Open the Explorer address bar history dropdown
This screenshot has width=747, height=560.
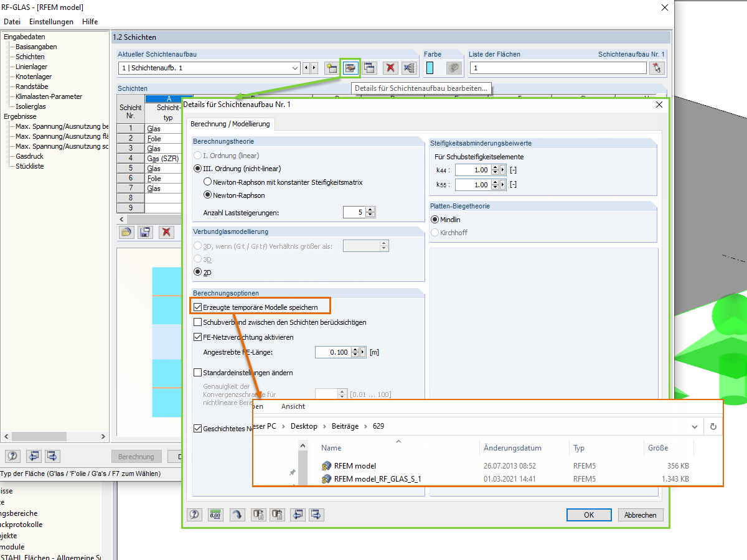695,426
